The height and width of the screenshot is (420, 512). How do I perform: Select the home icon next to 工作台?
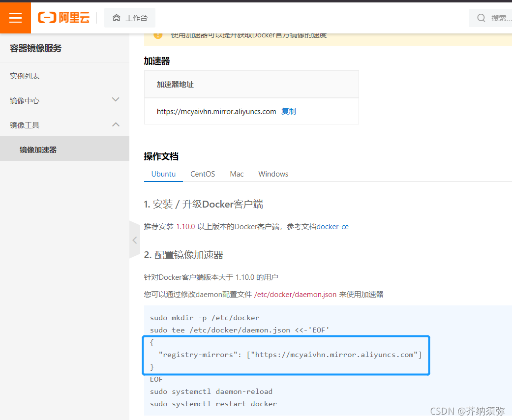[x=116, y=17]
